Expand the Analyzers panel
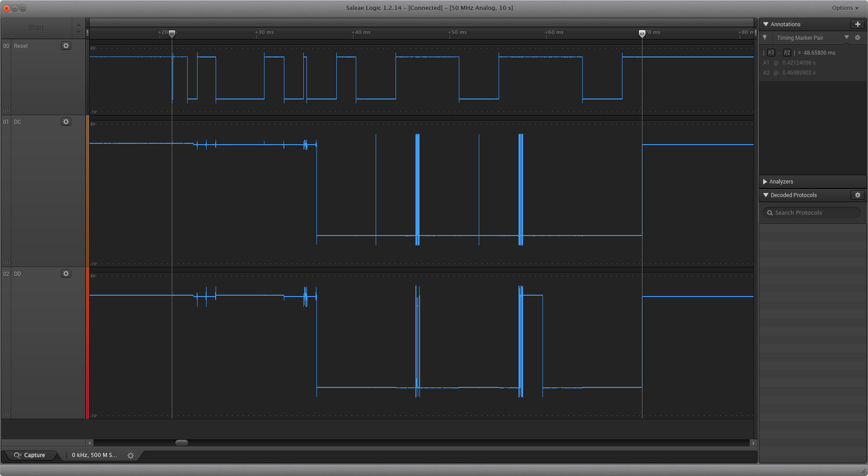Image resolution: width=868 pixels, height=476 pixels. click(765, 181)
